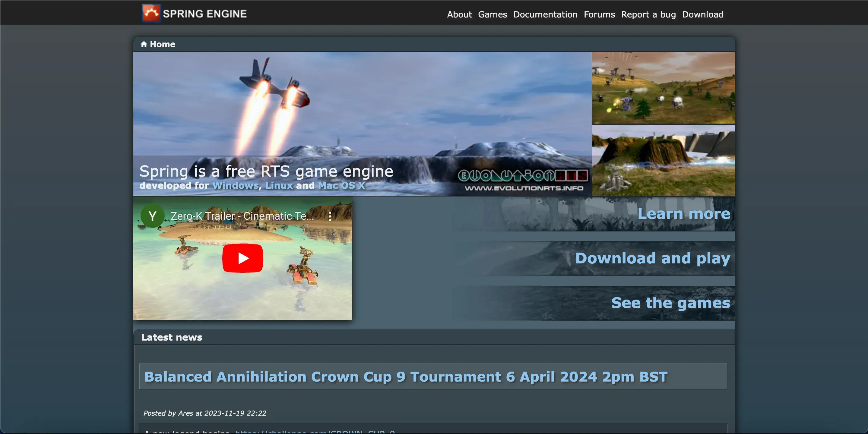Go to the Download page
Screen dimensions: 868x434
click(x=702, y=14)
